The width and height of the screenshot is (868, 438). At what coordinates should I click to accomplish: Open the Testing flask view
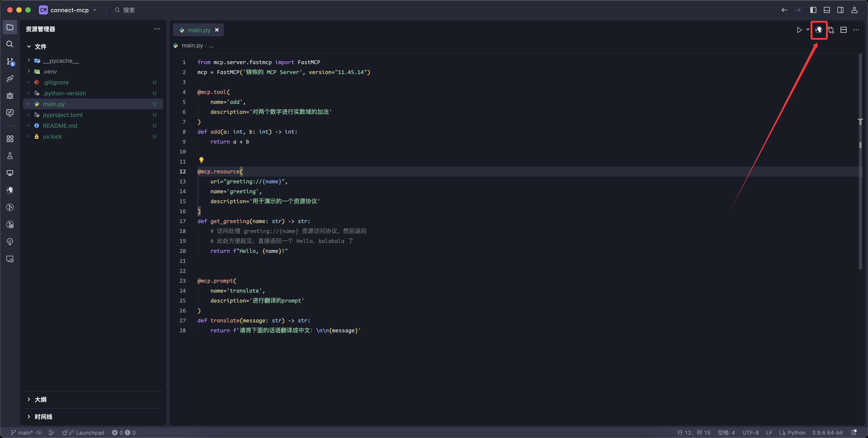(10, 156)
